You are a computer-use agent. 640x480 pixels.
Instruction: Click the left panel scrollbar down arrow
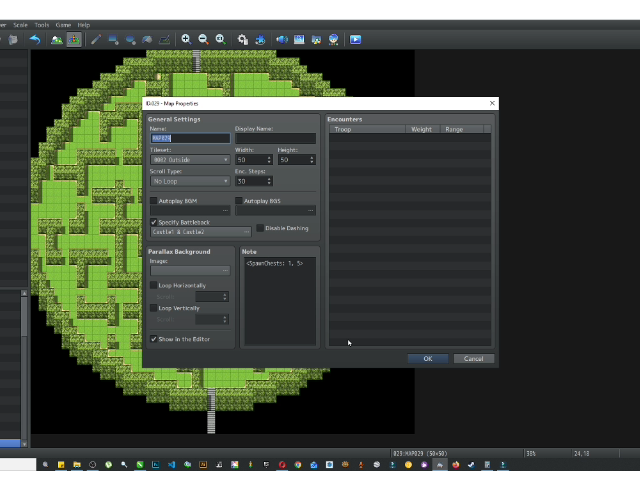pyautogui.click(x=24, y=444)
